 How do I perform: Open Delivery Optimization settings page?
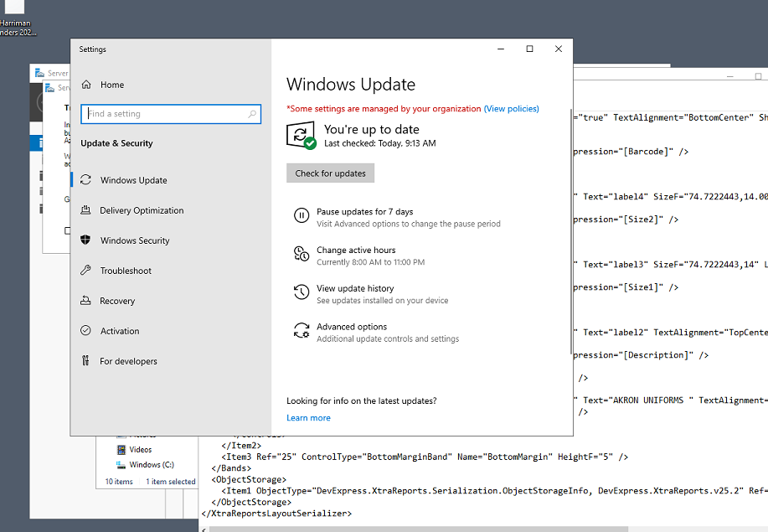coord(142,210)
